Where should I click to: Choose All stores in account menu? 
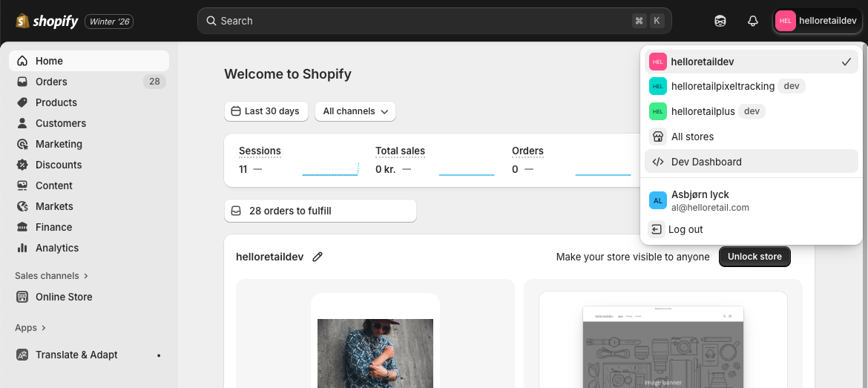click(691, 137)
